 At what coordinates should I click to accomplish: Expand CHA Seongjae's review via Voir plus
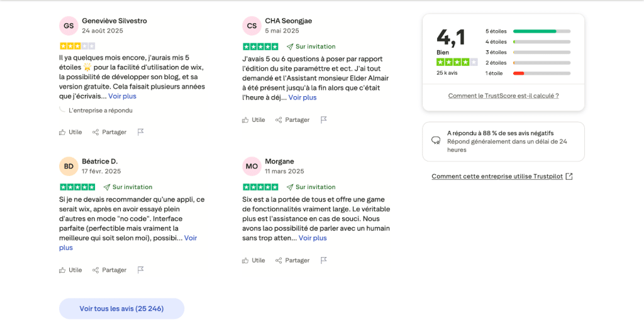pos(303,97)
